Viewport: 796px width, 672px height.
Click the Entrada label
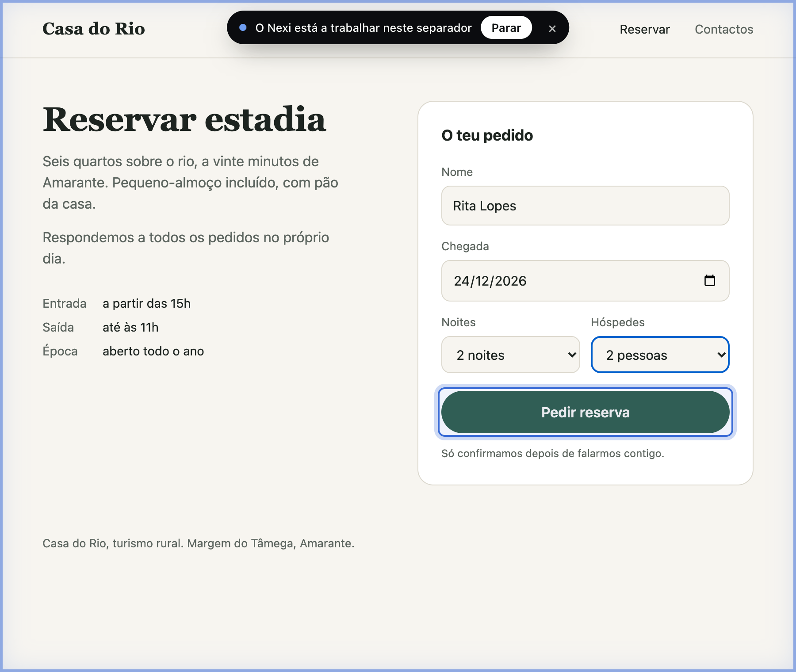click(65, 303)
